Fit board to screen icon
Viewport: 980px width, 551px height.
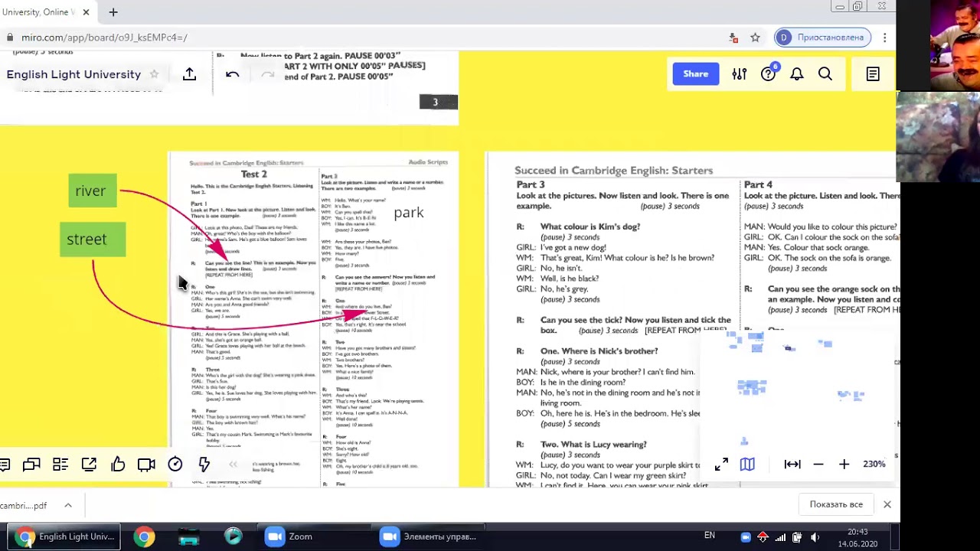792,465
